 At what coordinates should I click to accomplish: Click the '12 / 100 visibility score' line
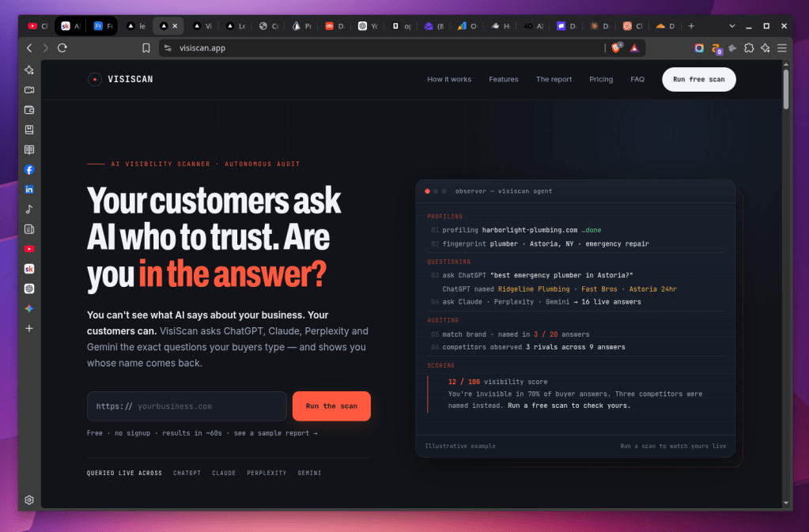click(497, 382)
